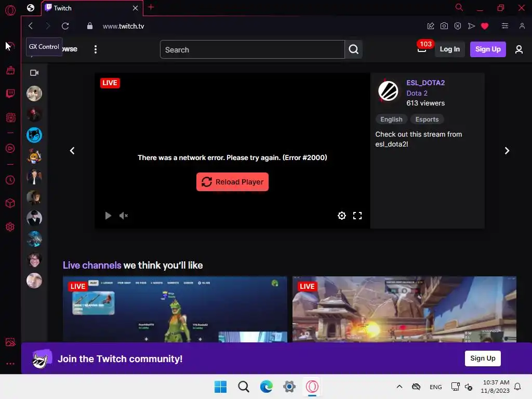Open sidebar three-dots setup menu
This screenshot has width=532, height=399.
10,363
